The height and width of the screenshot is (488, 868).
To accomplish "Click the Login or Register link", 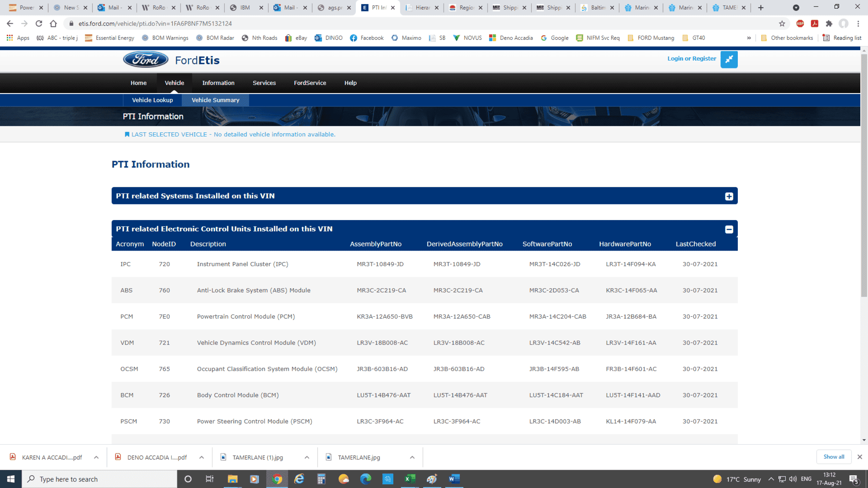I will [691, 58].
